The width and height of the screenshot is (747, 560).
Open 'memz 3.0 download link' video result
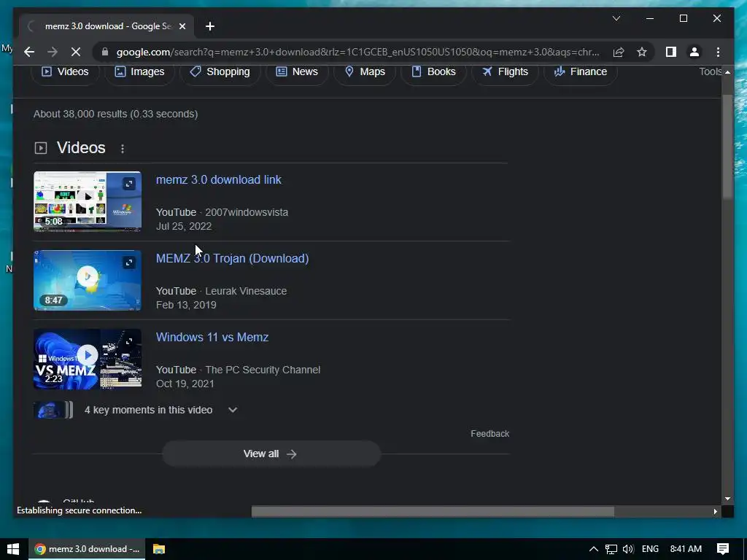point(219,179)
